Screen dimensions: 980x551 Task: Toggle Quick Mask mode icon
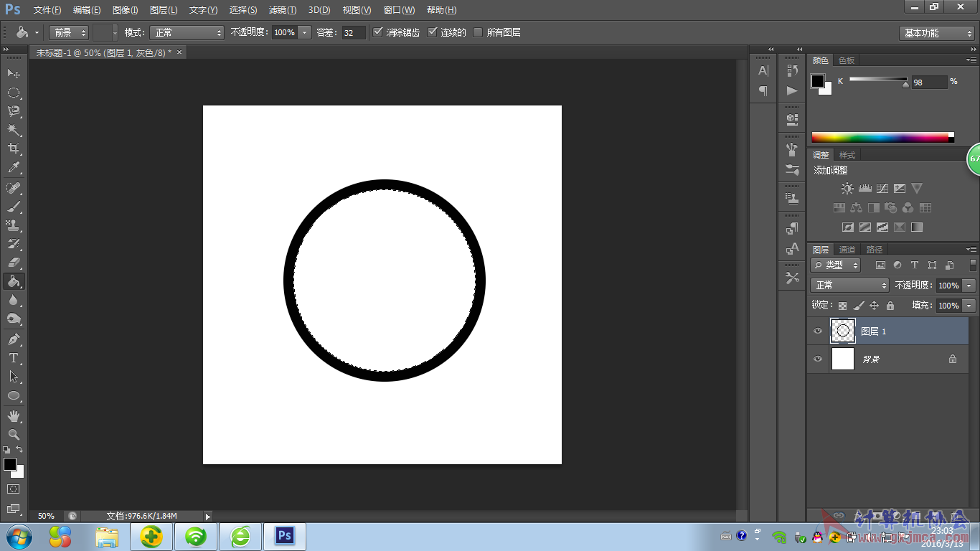pyautogui.click(x=14, y=489)
